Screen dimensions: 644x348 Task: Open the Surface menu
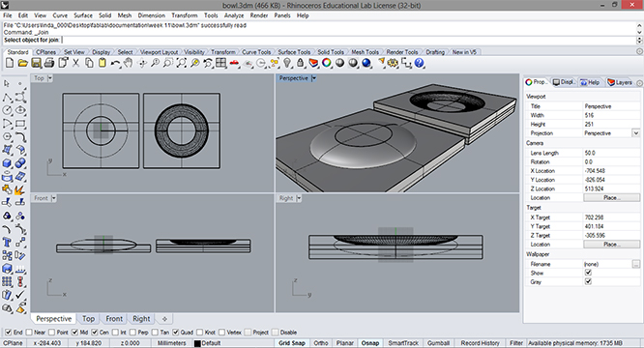pyautogui.click(x=83, y=15)
